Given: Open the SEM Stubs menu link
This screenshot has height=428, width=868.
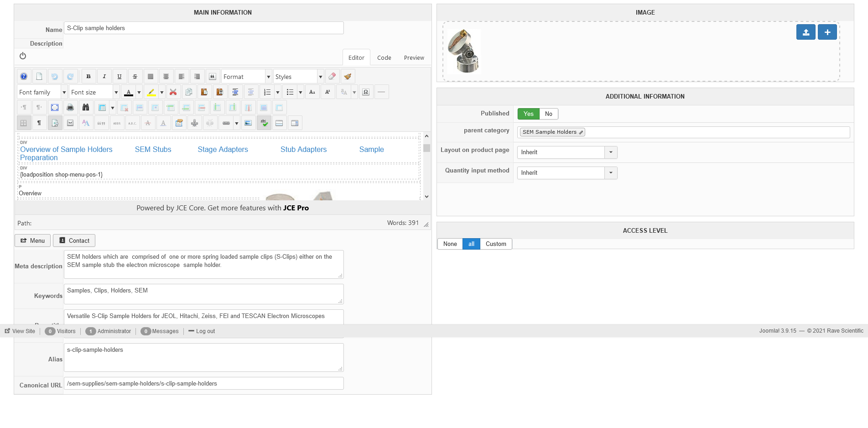Looking at the screenshot, I should pyautogui.click(x=153, y=149).
